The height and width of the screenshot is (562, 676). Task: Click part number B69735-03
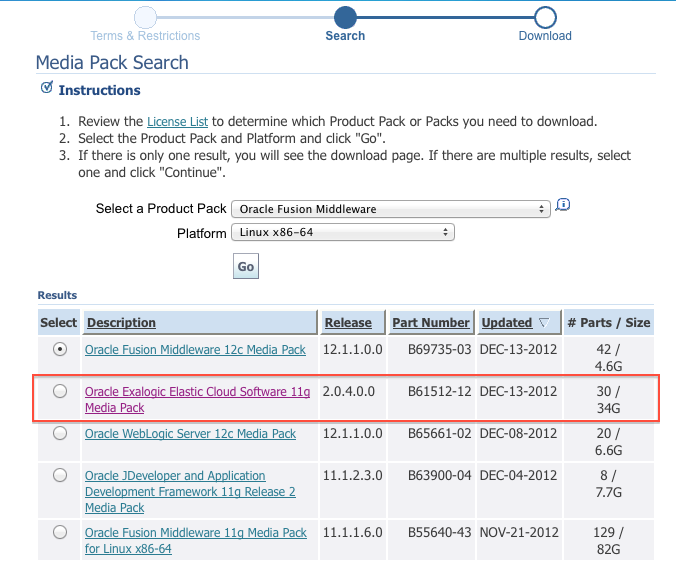point(440,349)
